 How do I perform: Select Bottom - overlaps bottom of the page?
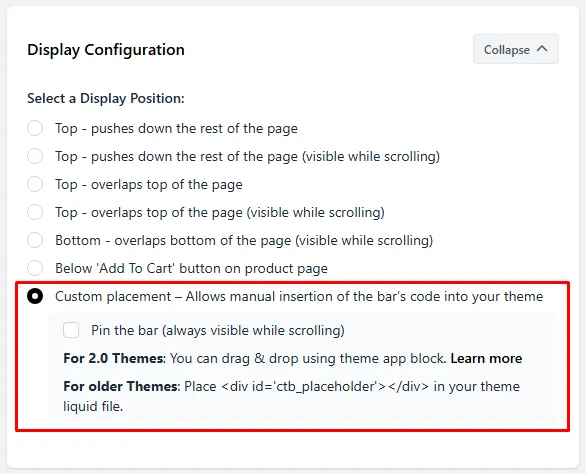[x=35, y=240]
